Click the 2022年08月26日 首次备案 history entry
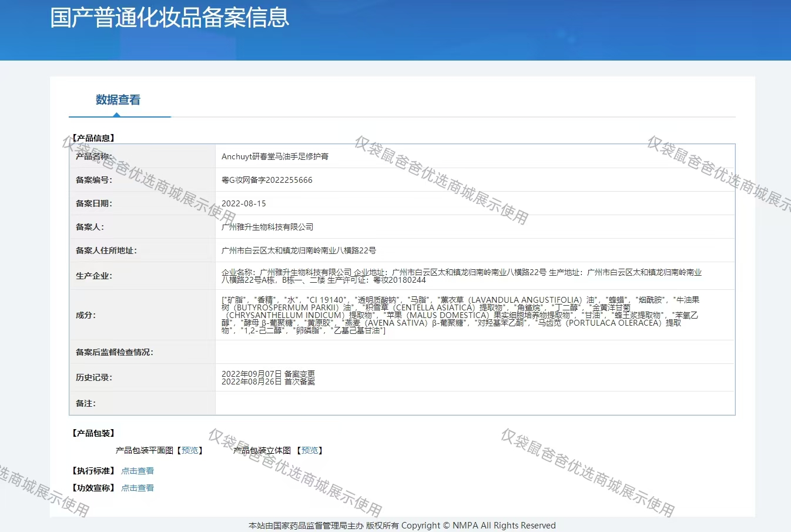This screenshot has width=791, height=532. [x=268, y=382]
